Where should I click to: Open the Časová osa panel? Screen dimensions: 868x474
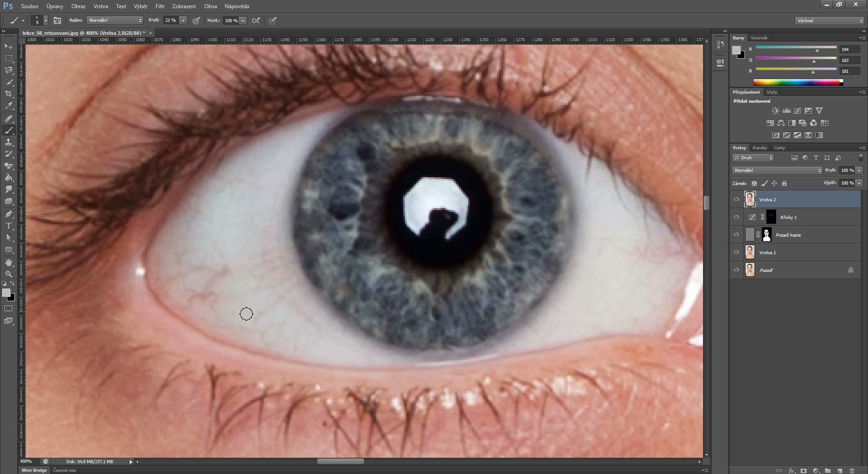click(64, 470)
